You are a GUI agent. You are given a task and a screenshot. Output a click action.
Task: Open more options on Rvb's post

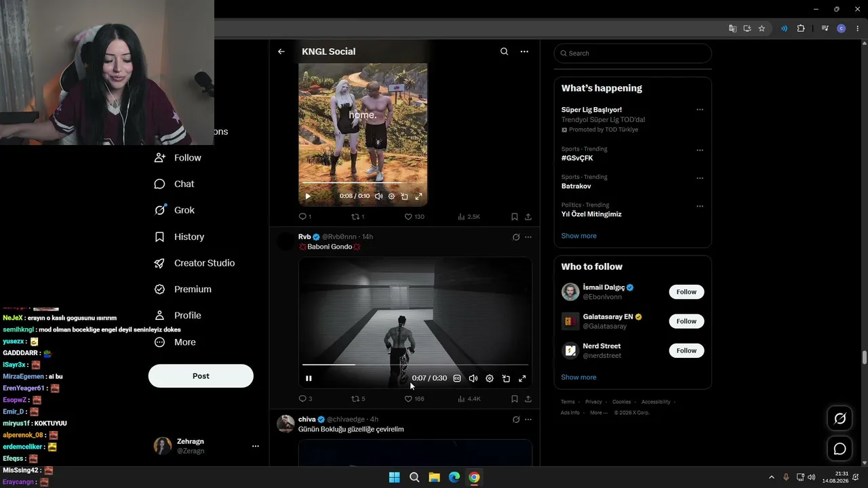(x=528, y=237)
